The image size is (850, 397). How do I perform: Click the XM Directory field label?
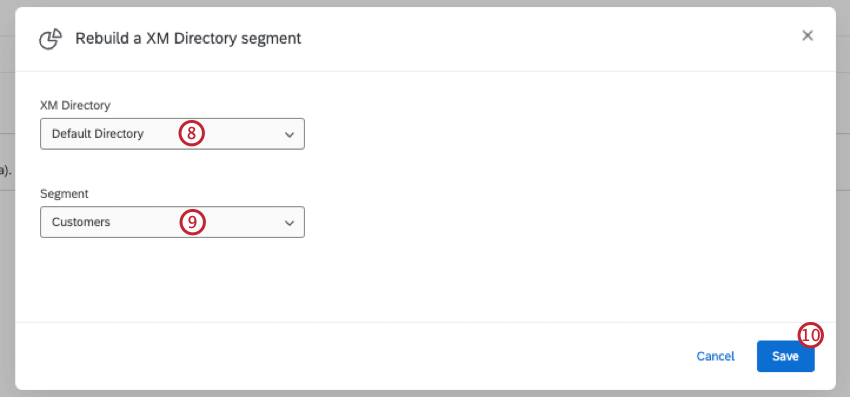tap(75, 105)
